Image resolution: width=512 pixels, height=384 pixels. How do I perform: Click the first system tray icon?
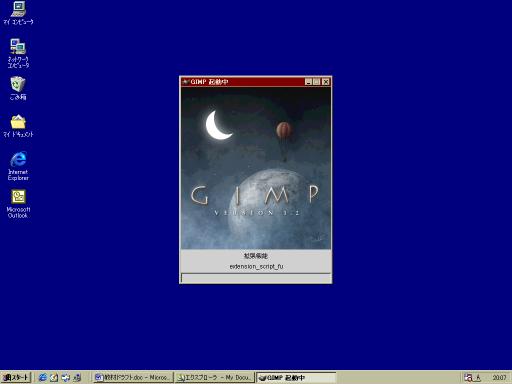point(468,377)
